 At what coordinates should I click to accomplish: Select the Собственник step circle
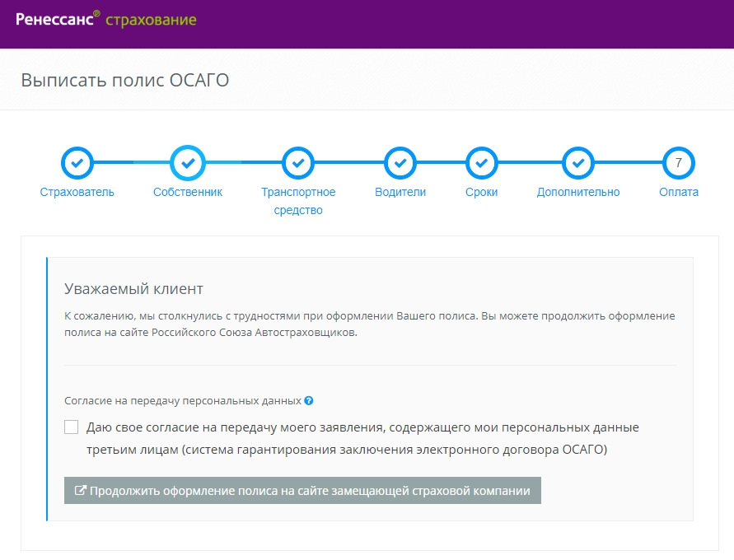pos(188,163)
